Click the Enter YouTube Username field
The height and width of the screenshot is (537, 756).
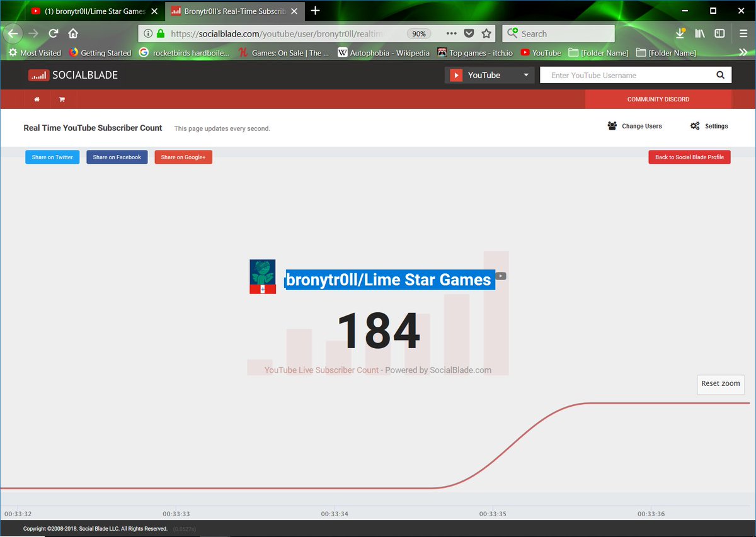[626, 75]
